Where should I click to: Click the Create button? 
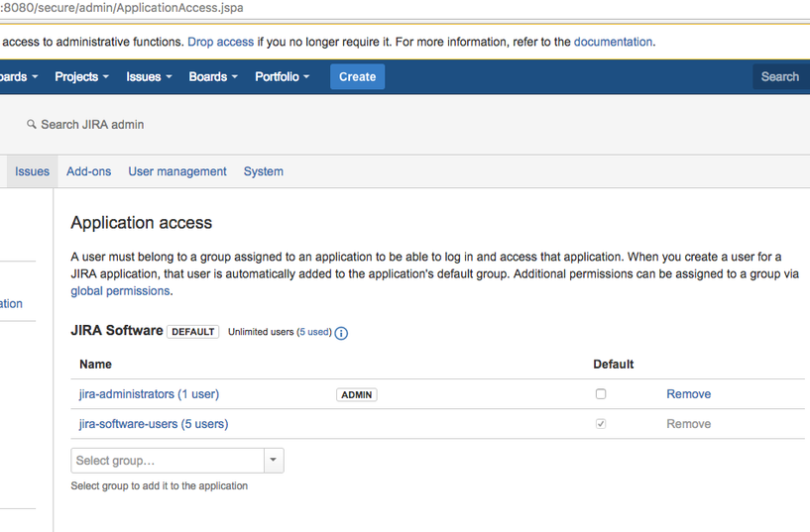tap(358, 77)
